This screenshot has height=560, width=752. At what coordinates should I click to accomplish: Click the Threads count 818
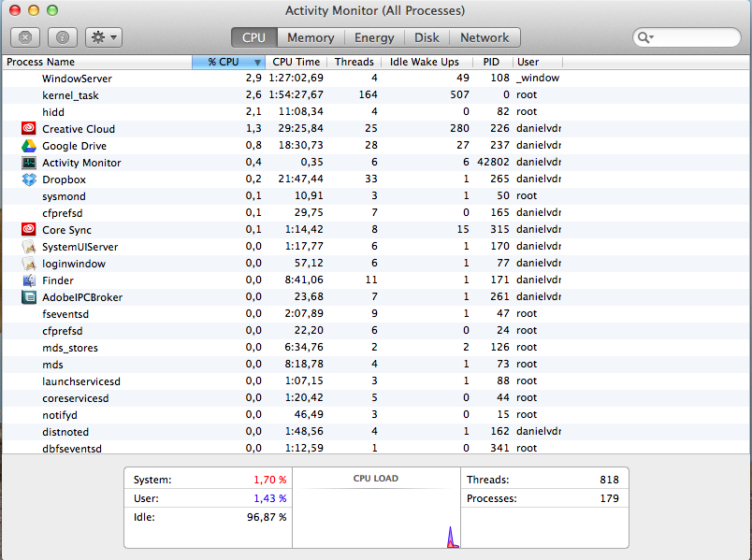(609, 480)
